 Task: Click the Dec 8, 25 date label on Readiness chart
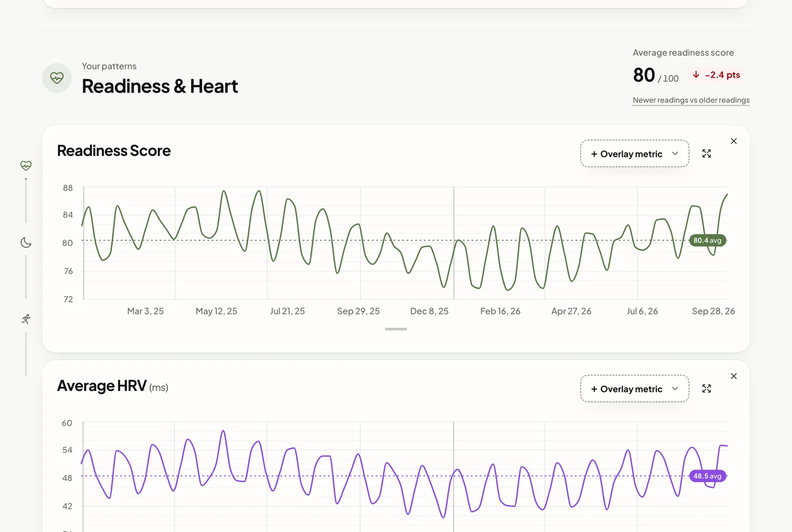point(429,311)
